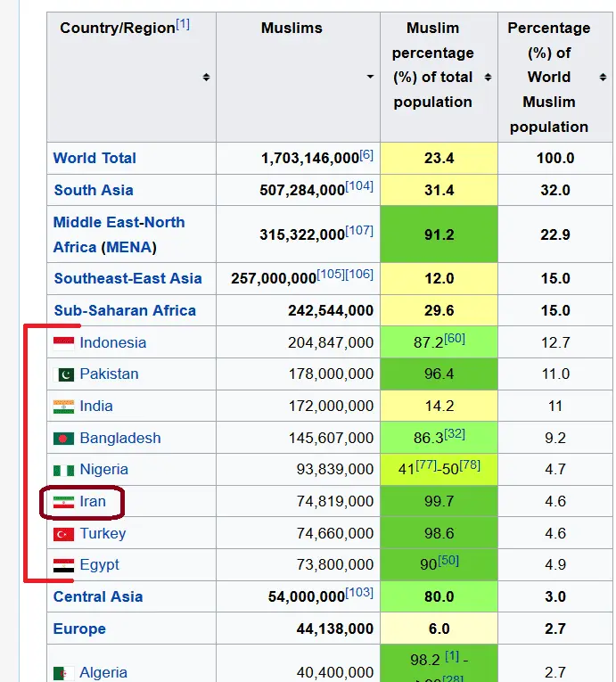
Task: Select the 4.9 world share cell
Action: [555, 565]
